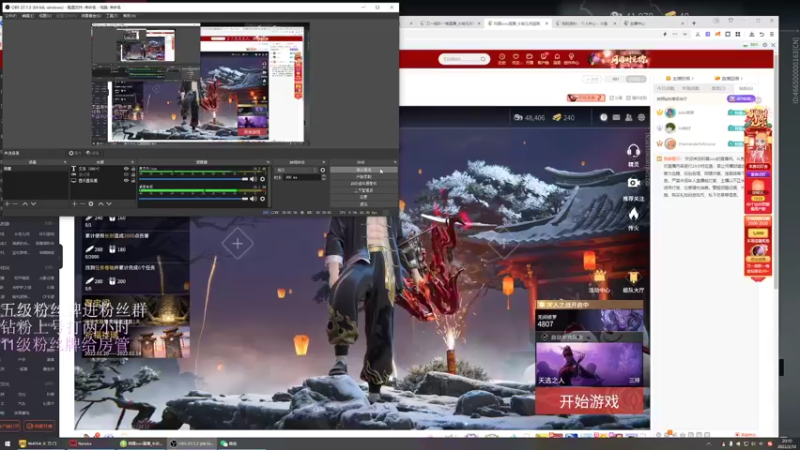The width and height of the screenshot is (800, 450).
Task: Open OBS 视图 menu
Action: click(45, 16)
